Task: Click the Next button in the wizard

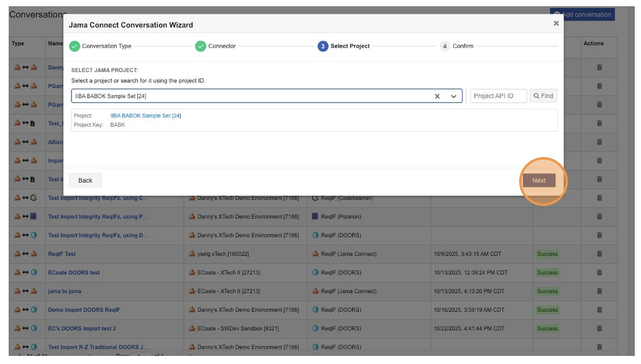Action: pos(539,180)
